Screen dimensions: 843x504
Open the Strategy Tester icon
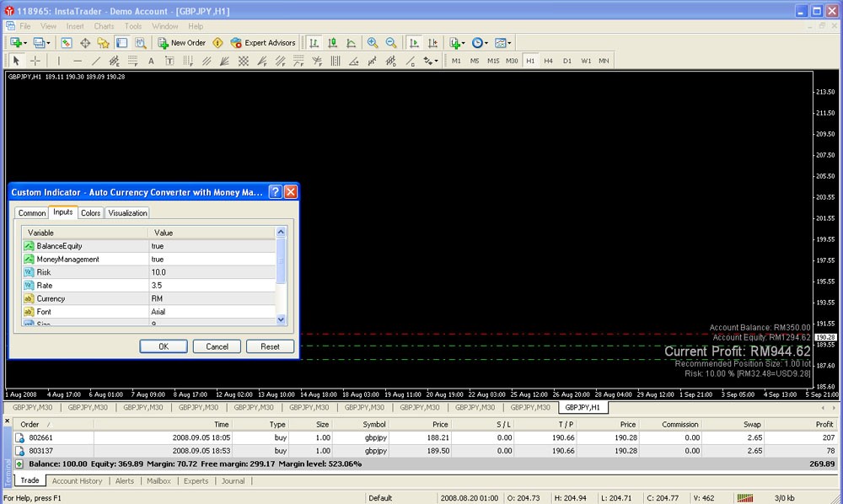(140, 43)
